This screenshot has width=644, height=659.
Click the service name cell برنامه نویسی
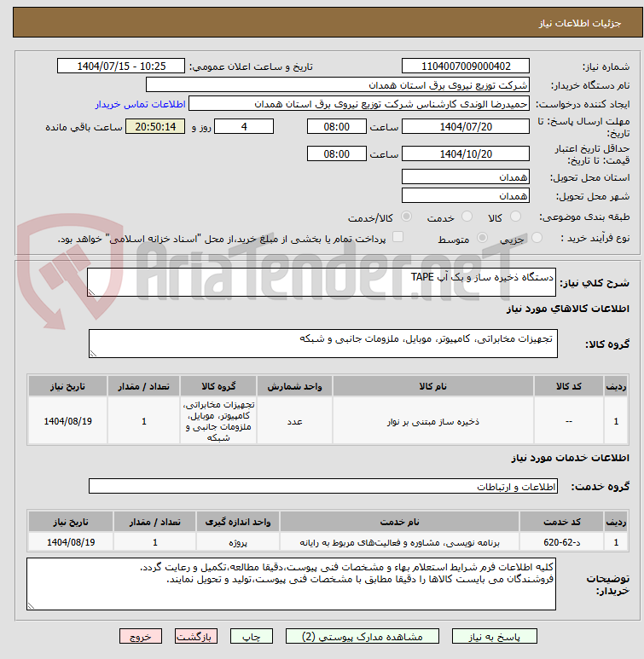(x=399, y=542)
